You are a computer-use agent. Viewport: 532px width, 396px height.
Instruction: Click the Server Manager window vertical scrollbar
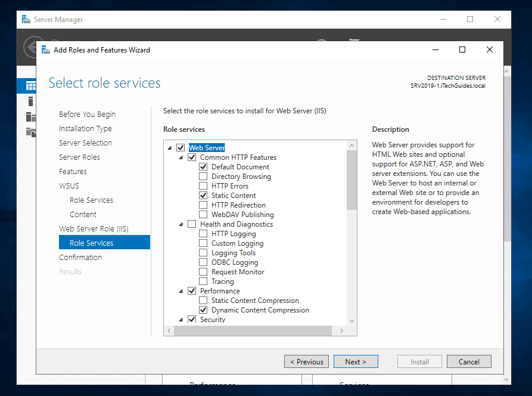507,159
